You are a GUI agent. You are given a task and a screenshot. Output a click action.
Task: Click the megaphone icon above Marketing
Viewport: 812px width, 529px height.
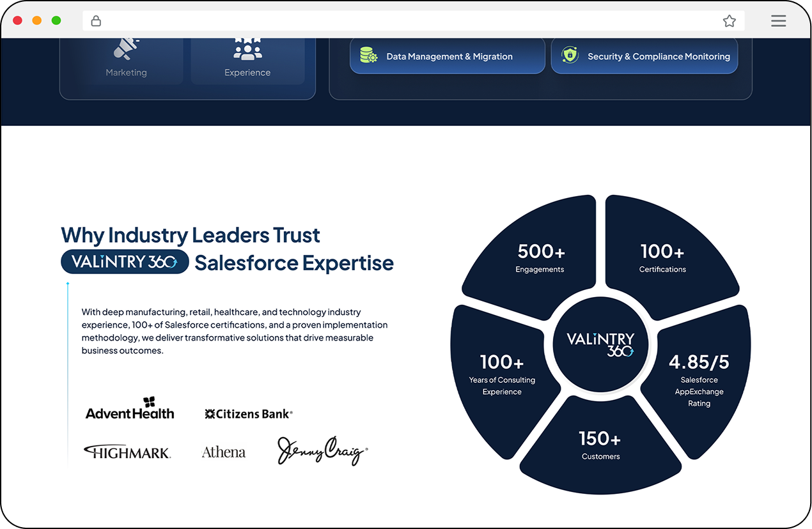[126, 49]
